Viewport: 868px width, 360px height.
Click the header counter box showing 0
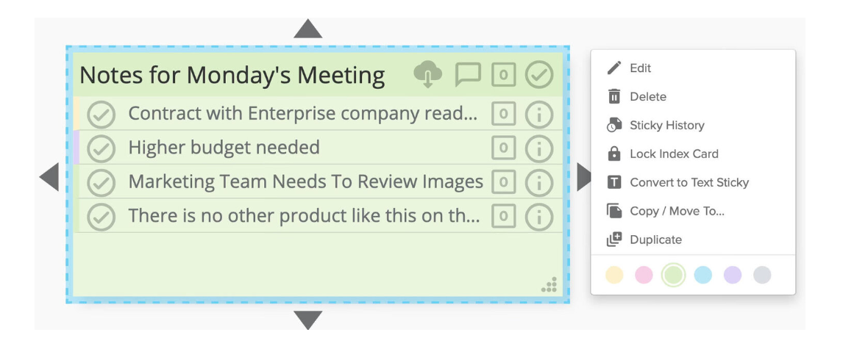503,75
